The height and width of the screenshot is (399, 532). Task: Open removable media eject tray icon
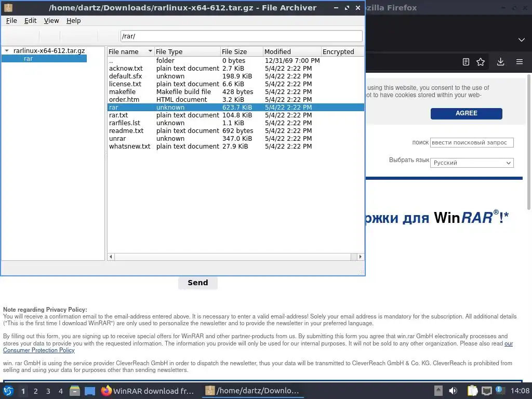(438, 391)
